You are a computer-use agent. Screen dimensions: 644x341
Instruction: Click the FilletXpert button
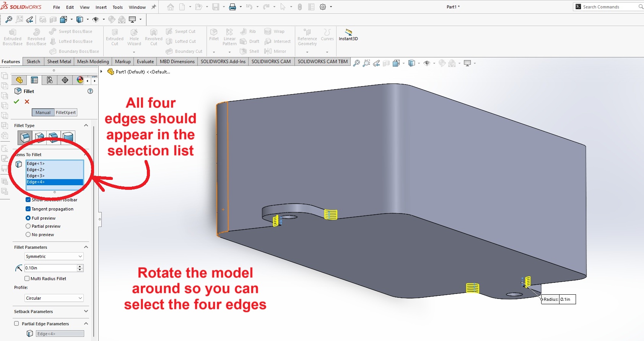[x=66, y=113]
